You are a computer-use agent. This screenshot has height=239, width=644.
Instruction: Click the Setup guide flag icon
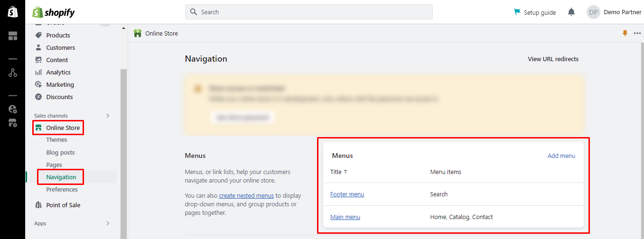click(x=517, y=12)
